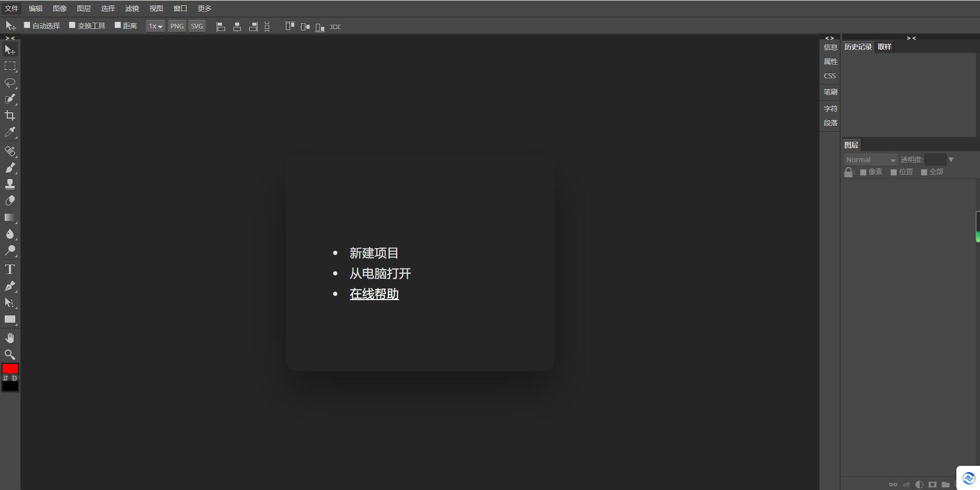Image resolution: width=980 pixels, height=490 pixels.
Task: Select the Type tool
Action: [x=10, y=269]
